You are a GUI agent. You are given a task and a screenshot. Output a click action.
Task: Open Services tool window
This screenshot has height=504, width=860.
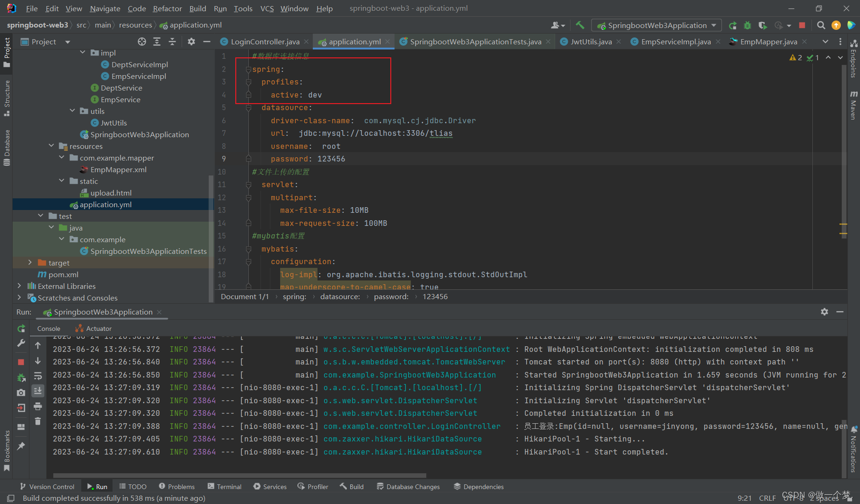point(270,486)
